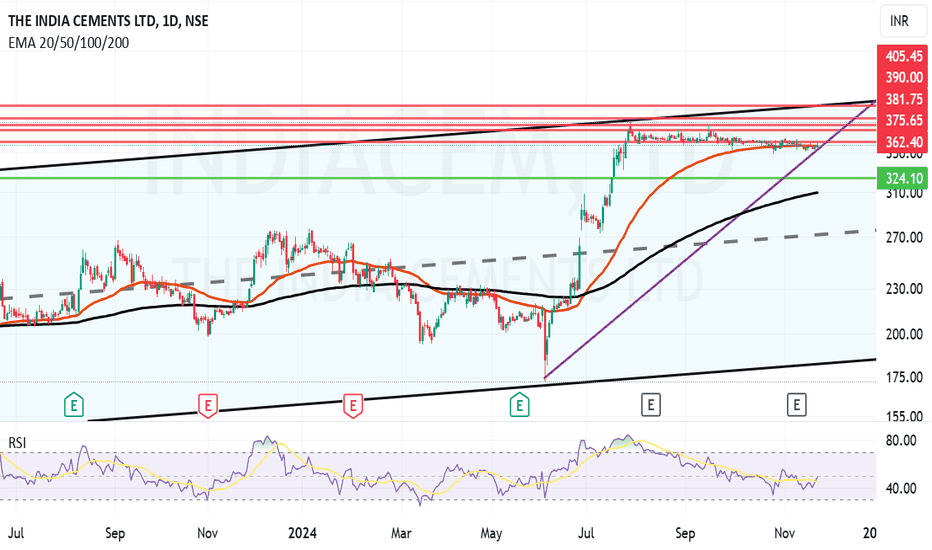Click the 375.65 resistance price label
The height and width of the screenshot is (550, 932).
point(903,121)
